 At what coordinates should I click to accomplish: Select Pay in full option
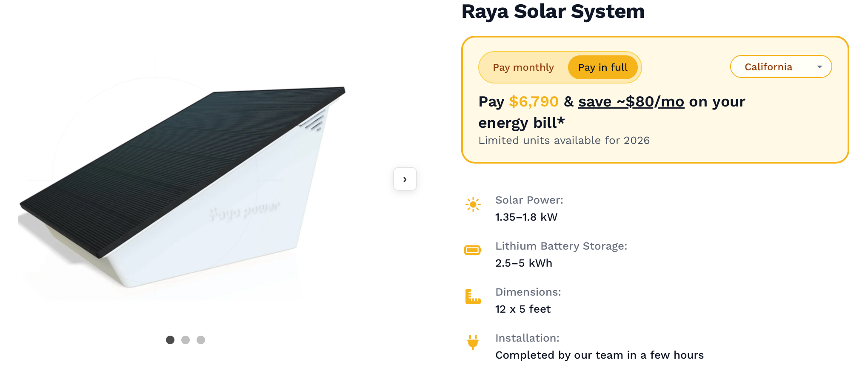[x=602, y=67]
